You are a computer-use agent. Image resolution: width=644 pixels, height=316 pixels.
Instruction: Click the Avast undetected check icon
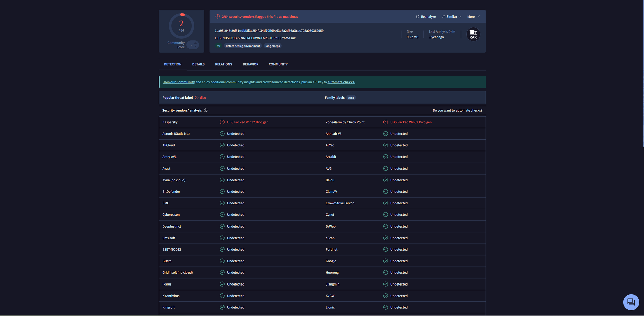point(222,169)
